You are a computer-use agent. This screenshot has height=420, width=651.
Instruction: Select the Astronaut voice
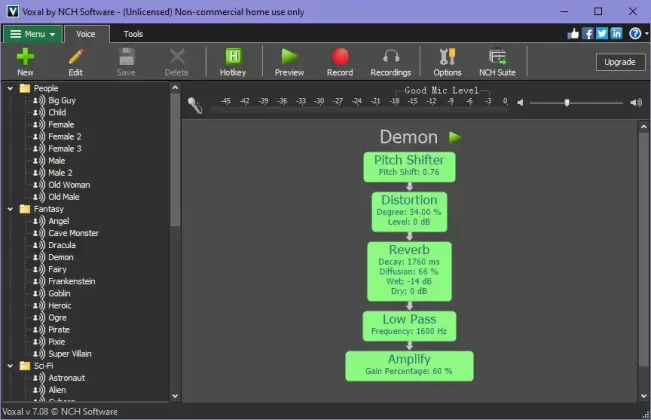[x=66, y=378]
